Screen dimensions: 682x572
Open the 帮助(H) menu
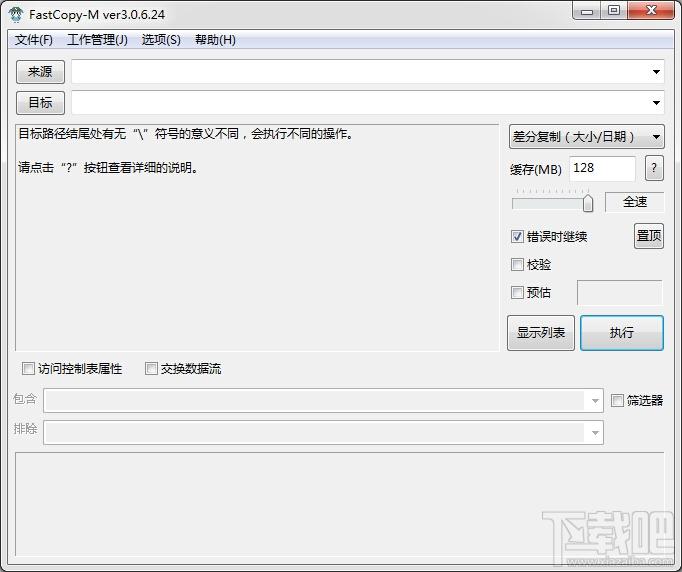(x=215, y=40)
